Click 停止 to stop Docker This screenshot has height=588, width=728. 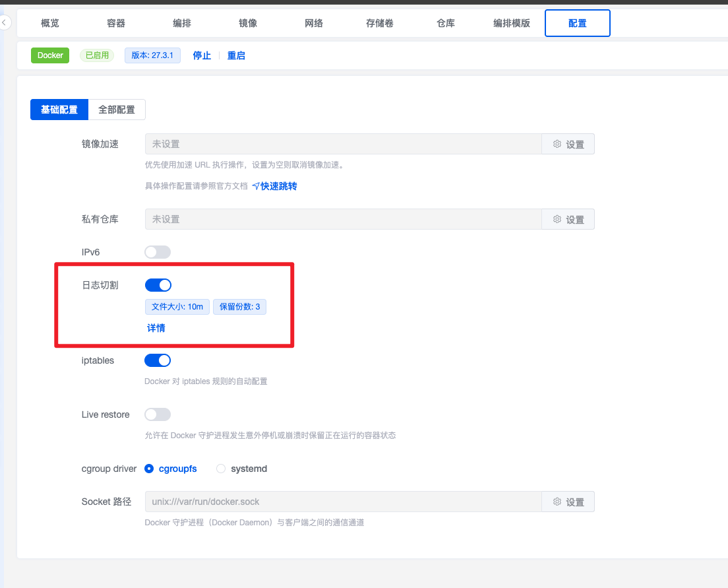[202, 55]
